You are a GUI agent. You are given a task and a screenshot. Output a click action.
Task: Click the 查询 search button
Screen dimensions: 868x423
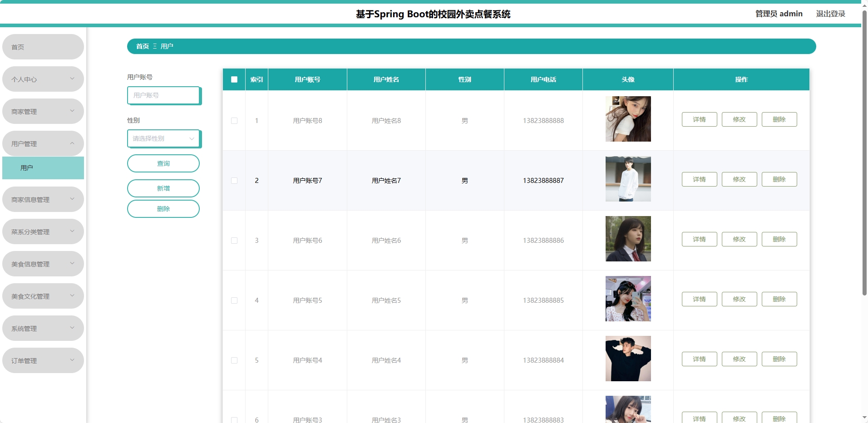point(163,163)
